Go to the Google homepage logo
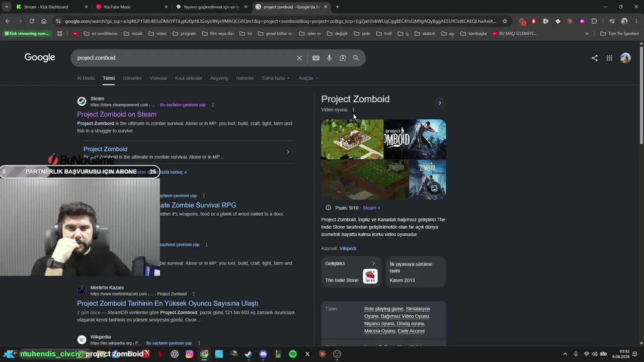 pyautogui.click(x=40, y=58)
